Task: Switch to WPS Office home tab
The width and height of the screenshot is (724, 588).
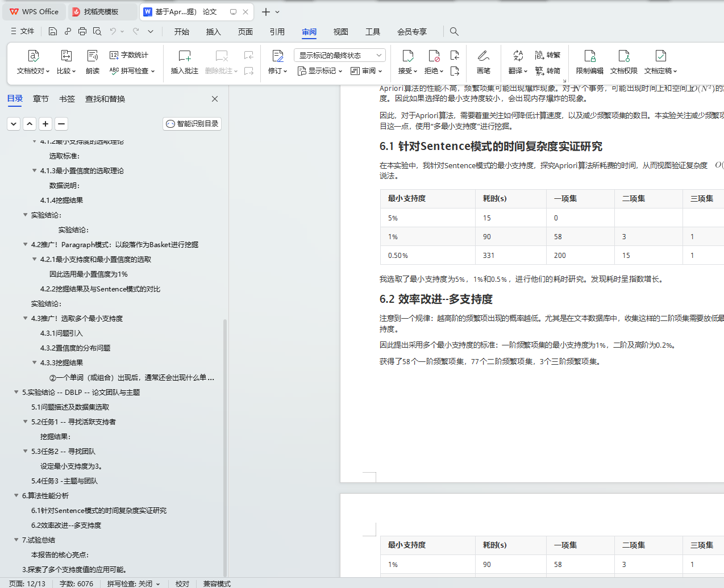Action: coord(34,12)
